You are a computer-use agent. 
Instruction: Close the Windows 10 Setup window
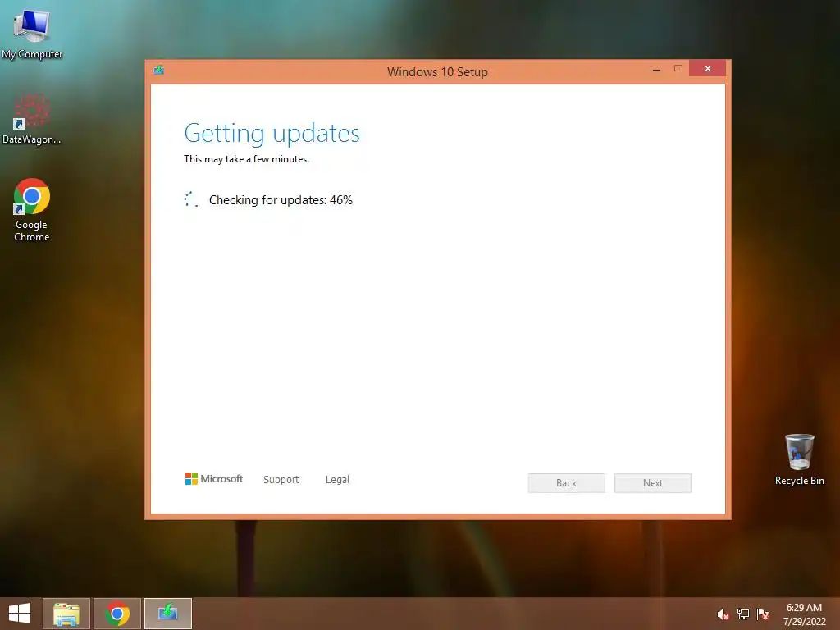(x=708, y=69)
